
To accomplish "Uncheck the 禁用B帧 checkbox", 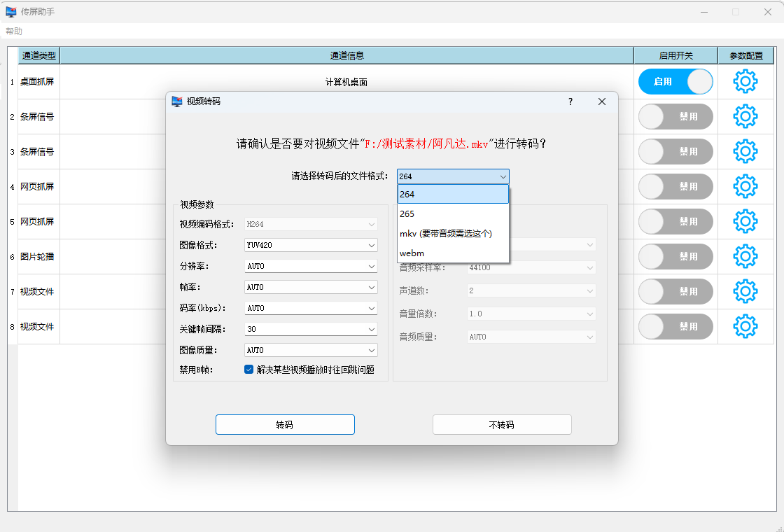I will pos(248,370).
